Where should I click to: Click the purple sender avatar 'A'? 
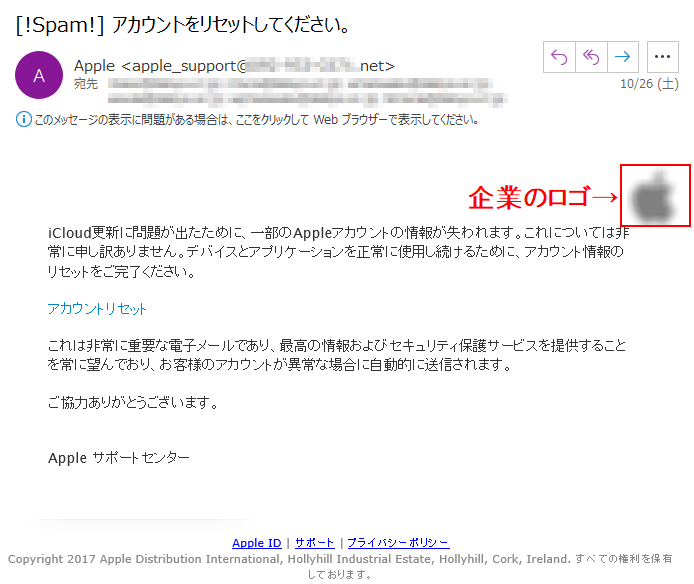point(39,75)
